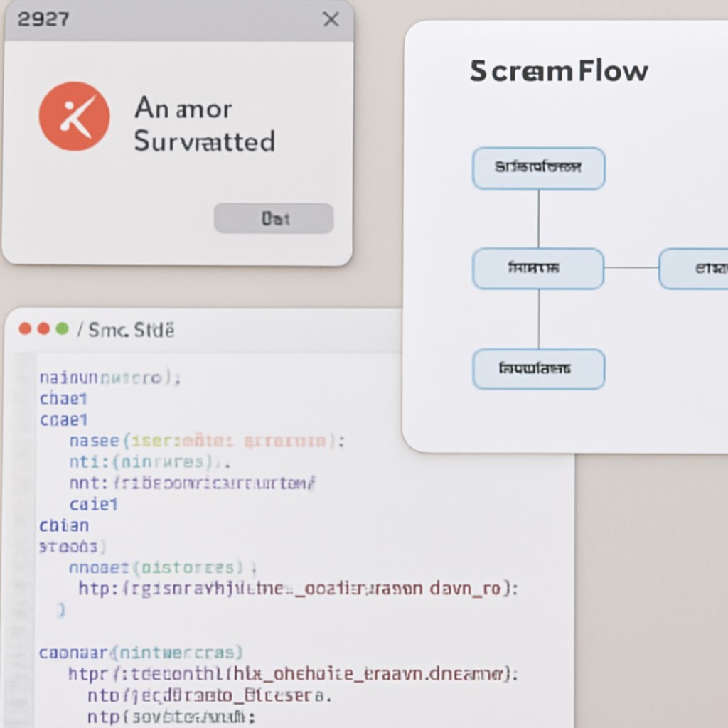Click the orange middle traffic light of editor
Image resolution: width=728 pixels, height=728 pixels.
(x=43, y=328)
